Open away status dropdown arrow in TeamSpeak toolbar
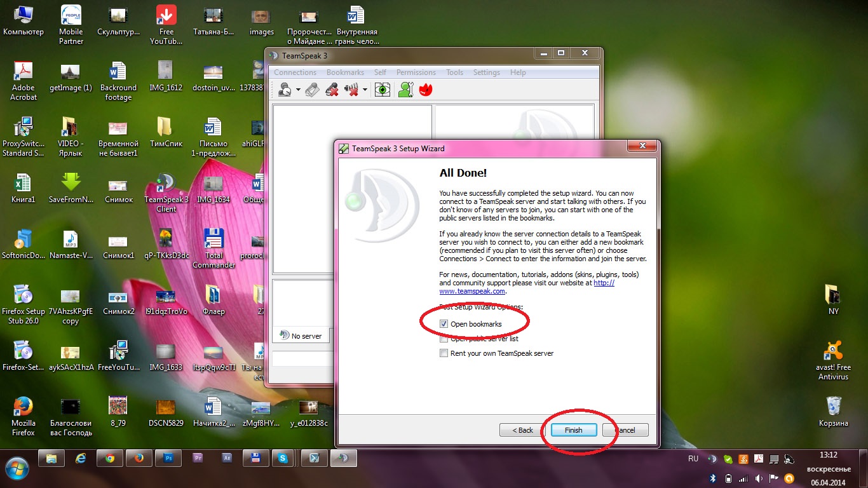Image resolution: width=868 pixels, height=488 pixels. (298, 90)
